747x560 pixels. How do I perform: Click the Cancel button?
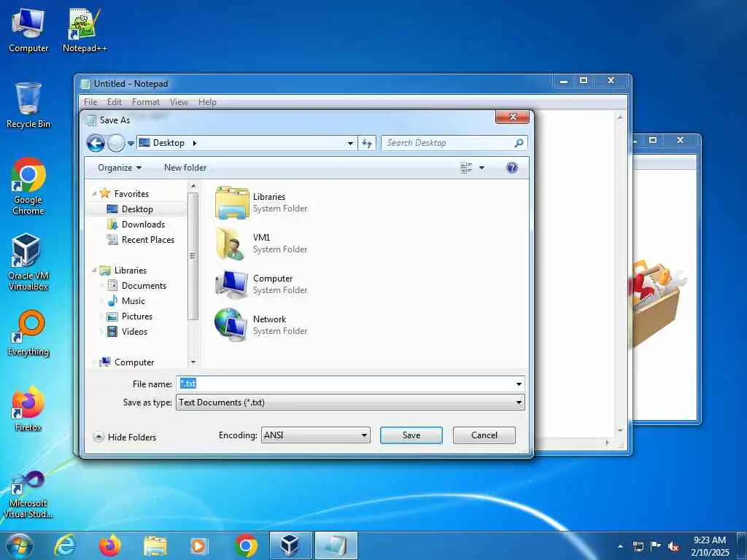(x=484, y=435)
